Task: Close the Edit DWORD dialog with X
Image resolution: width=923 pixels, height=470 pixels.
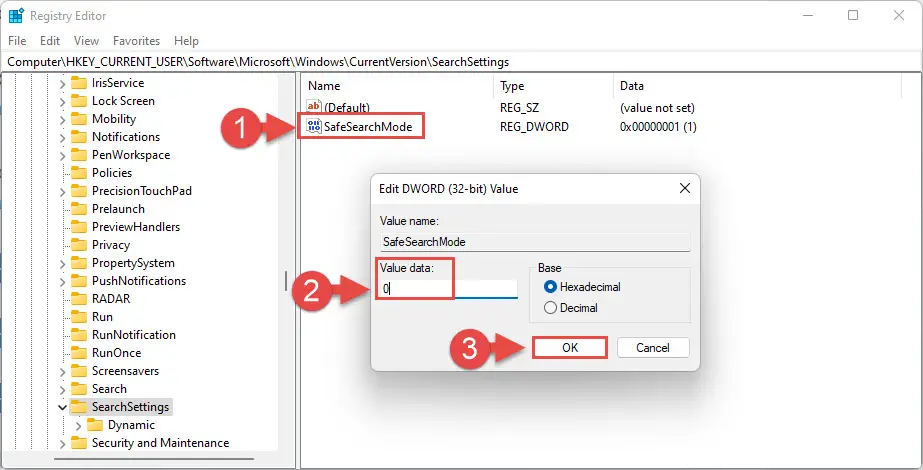Action: point(685,188)
